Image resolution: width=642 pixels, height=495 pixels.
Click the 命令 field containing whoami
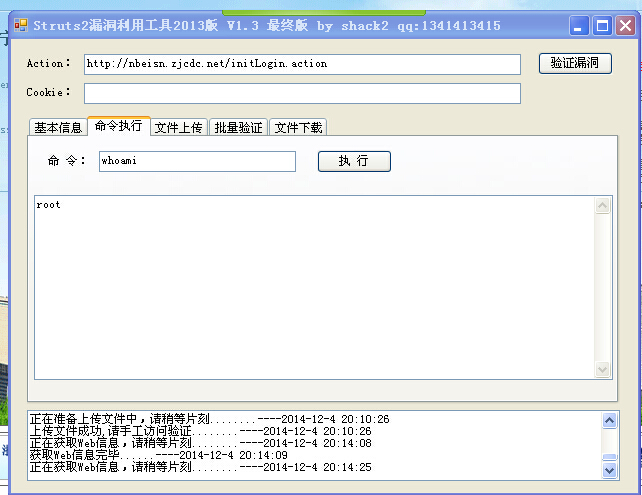197,161
